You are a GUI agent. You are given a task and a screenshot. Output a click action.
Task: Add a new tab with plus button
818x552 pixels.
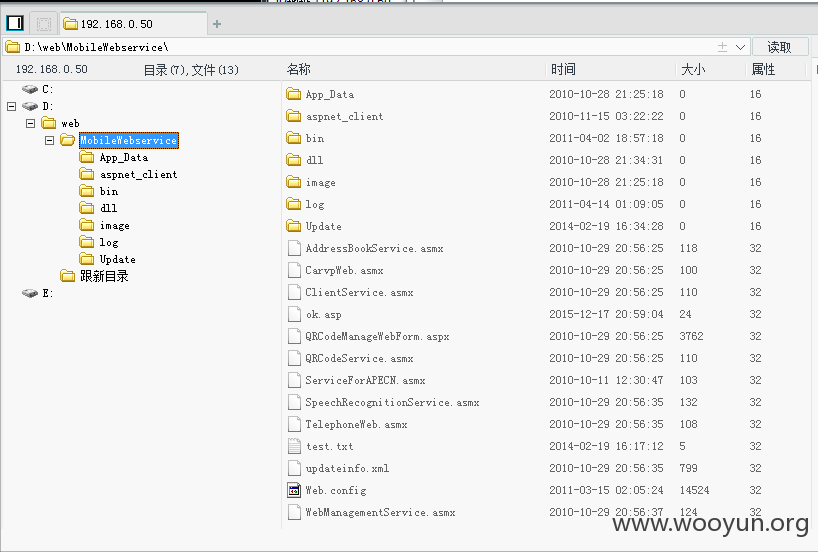(x=217, y=24)
